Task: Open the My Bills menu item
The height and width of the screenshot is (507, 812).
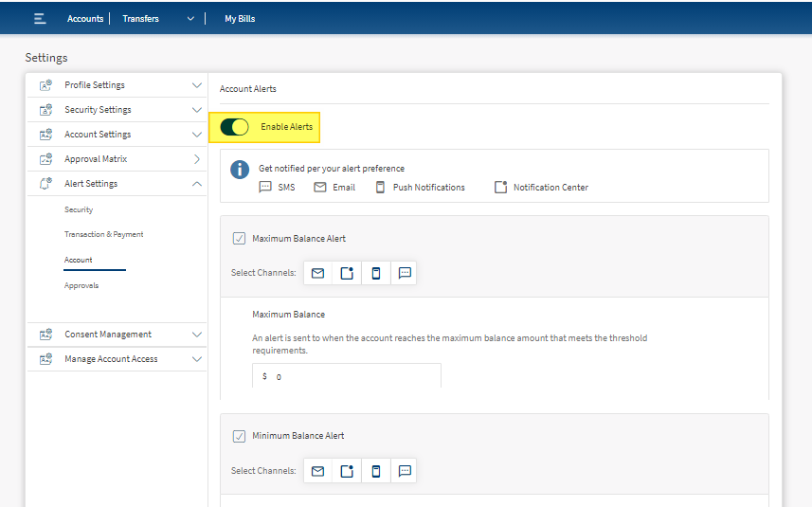Action: tap(240, 19)
